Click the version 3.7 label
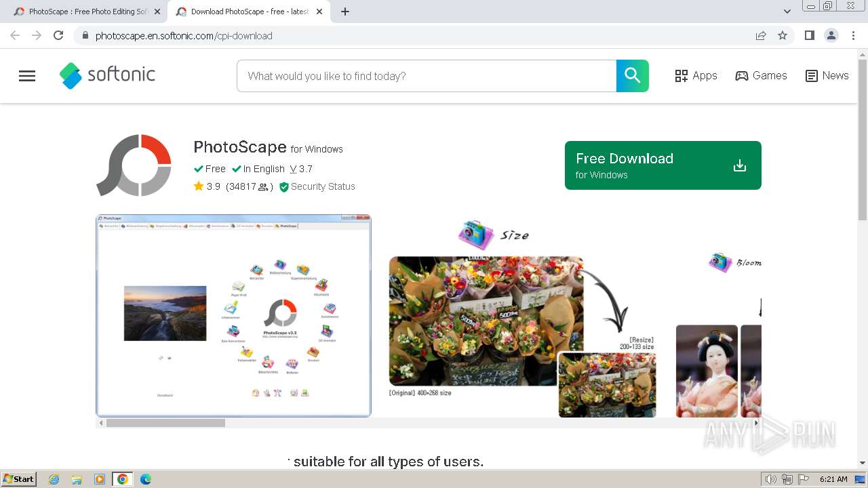 pyautogui.click(x=301, y=169)
